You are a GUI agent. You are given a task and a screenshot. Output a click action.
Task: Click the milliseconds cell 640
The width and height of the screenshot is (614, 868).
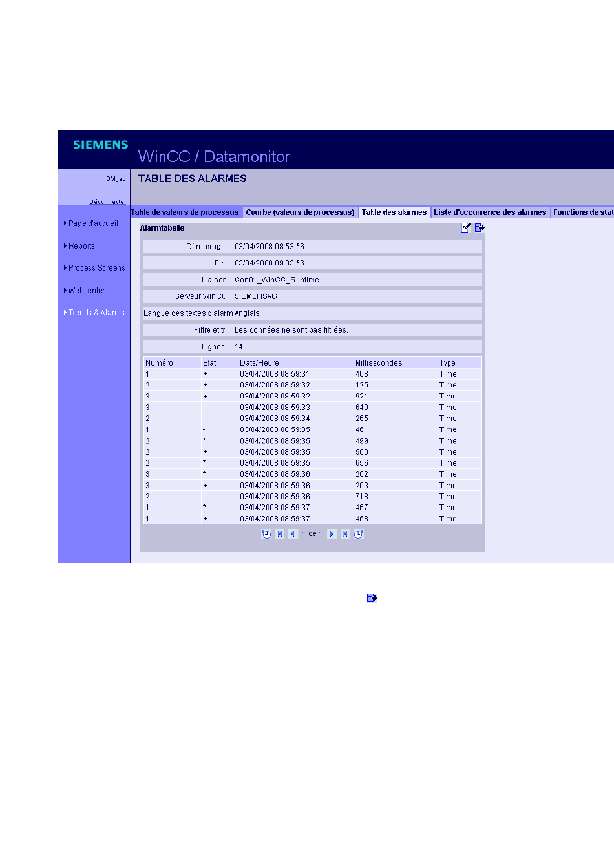click(362, 408)
